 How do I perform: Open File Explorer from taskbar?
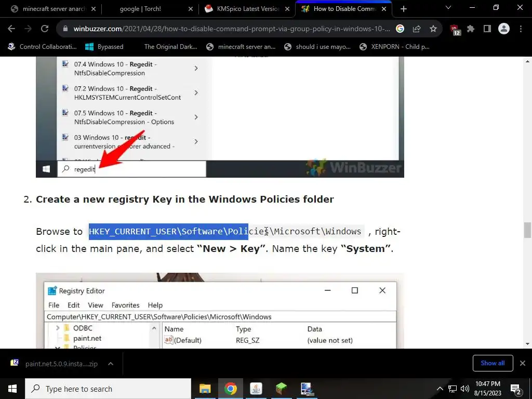pyautogui.click(x=205, y=389)
